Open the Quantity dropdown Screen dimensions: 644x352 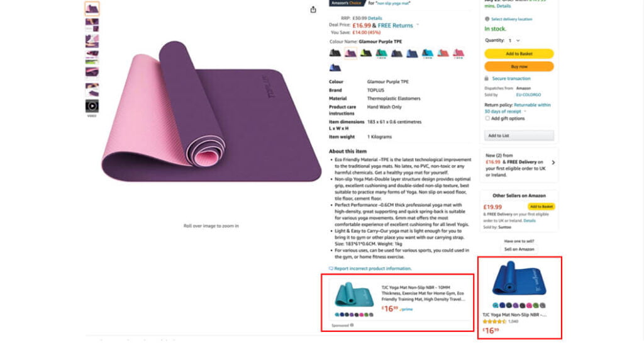514,40
